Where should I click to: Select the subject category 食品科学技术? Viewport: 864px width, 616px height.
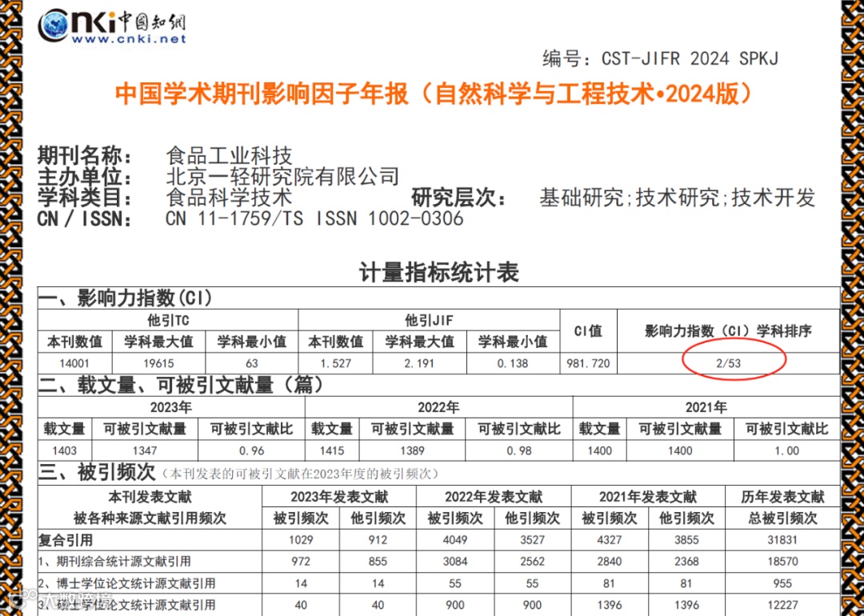click(x=229, y=198)
